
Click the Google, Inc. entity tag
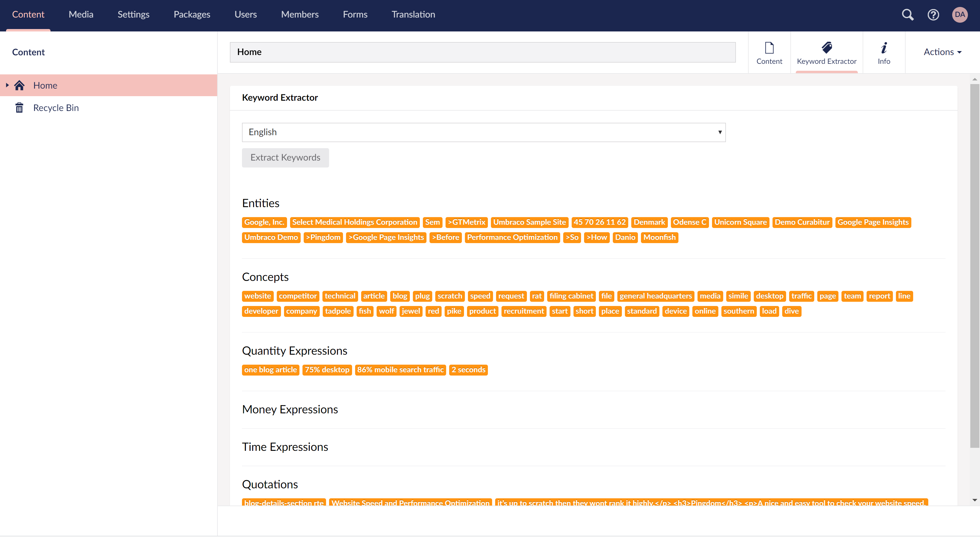[x=264, y=222]
